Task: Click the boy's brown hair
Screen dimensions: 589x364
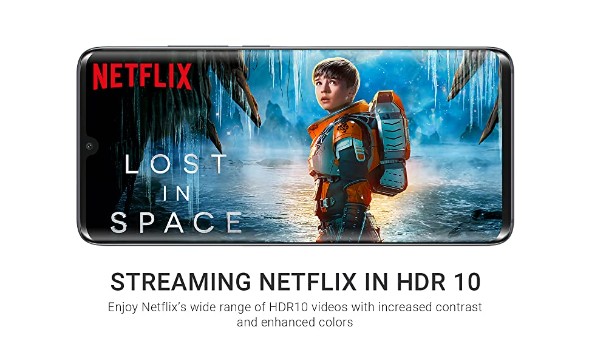Action: tap(336, 70)
